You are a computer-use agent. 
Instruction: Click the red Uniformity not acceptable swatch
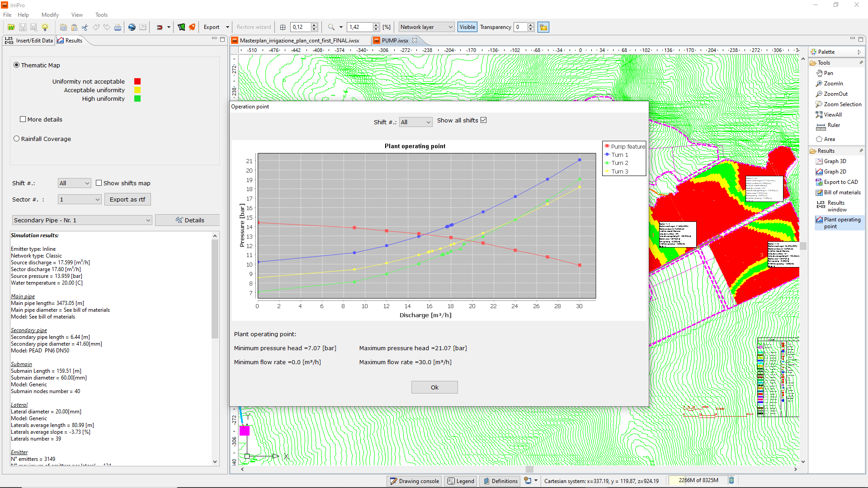coord(137,81)
